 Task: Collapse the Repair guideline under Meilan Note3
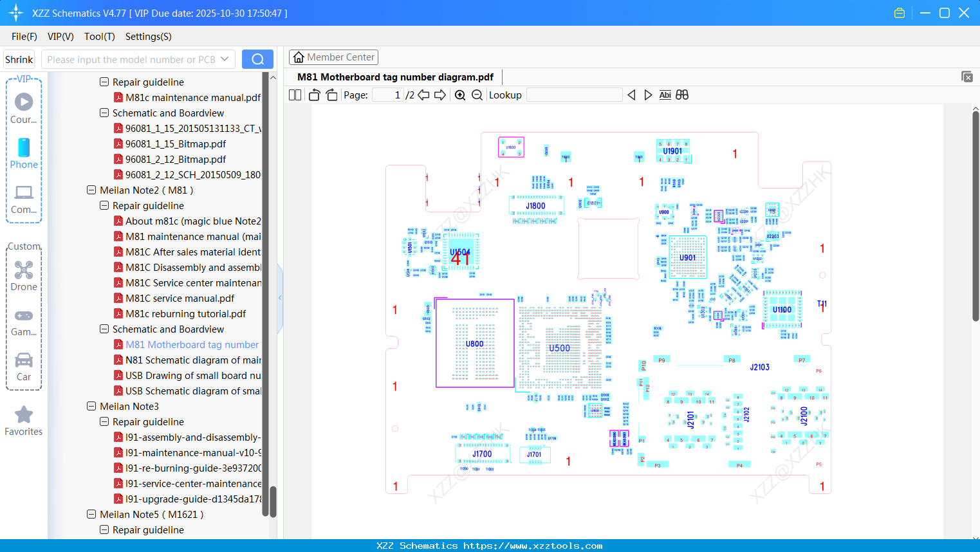(104, 421)
